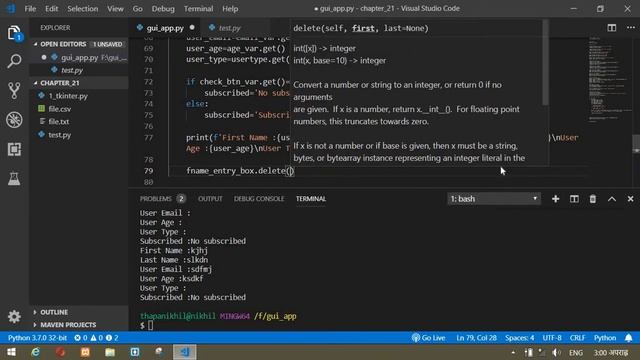Viewport: 640px width, 360px height.
Task: Change indentation via Spaces: 4
Action: pyautogui.click(x=519, y=338)
